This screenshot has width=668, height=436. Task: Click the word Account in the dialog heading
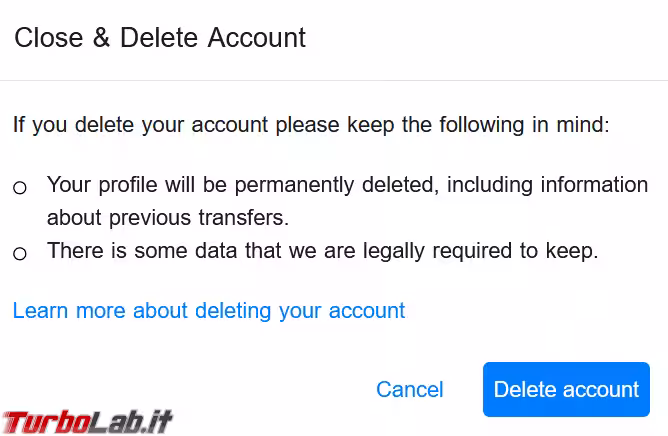256,38
